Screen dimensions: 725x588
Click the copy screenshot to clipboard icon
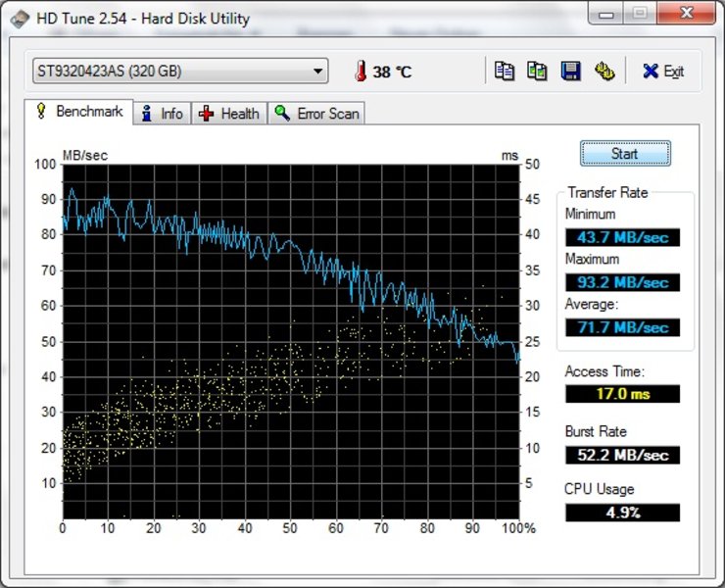point(537,72)
